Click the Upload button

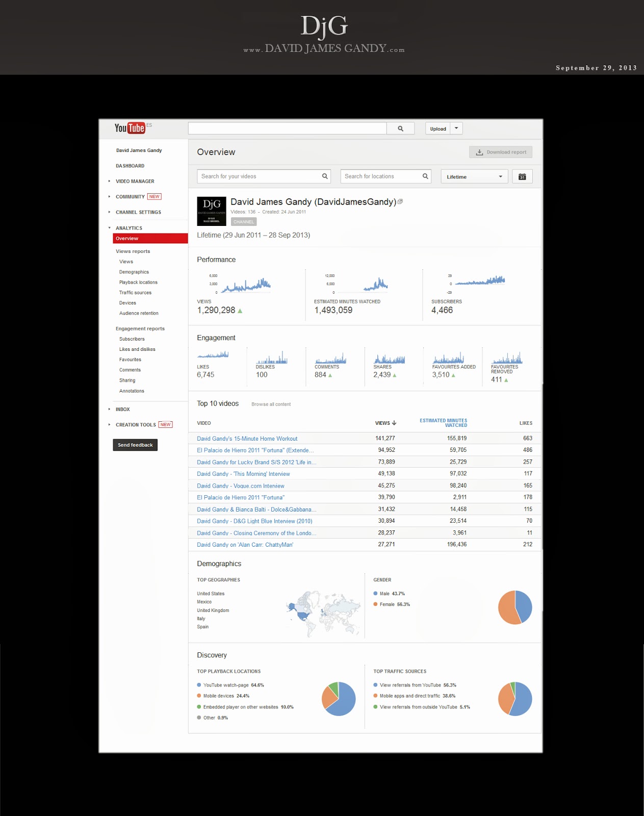[x=438, y=129]
